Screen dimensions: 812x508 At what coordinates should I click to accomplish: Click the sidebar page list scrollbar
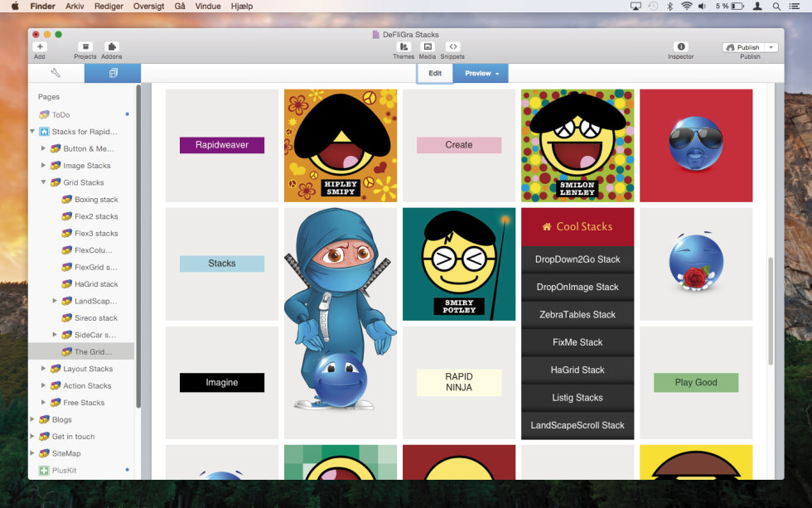pyautogui.click(x=138, y=246)
